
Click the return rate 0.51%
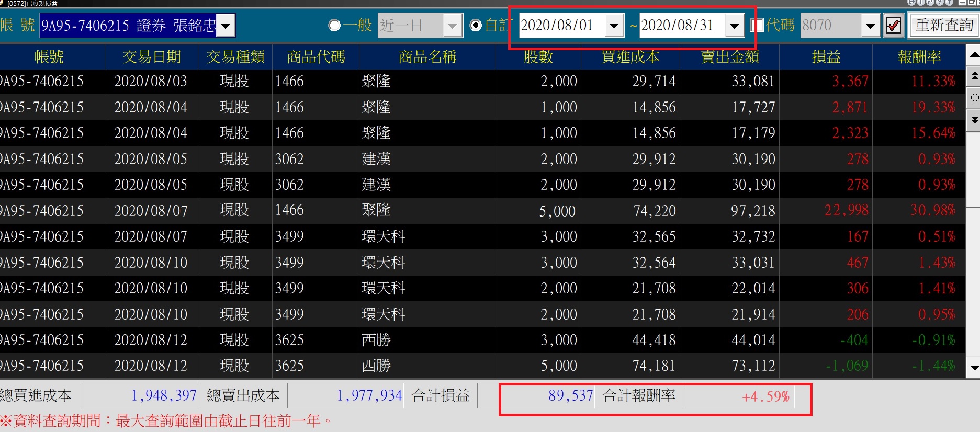tap(937, 236)
